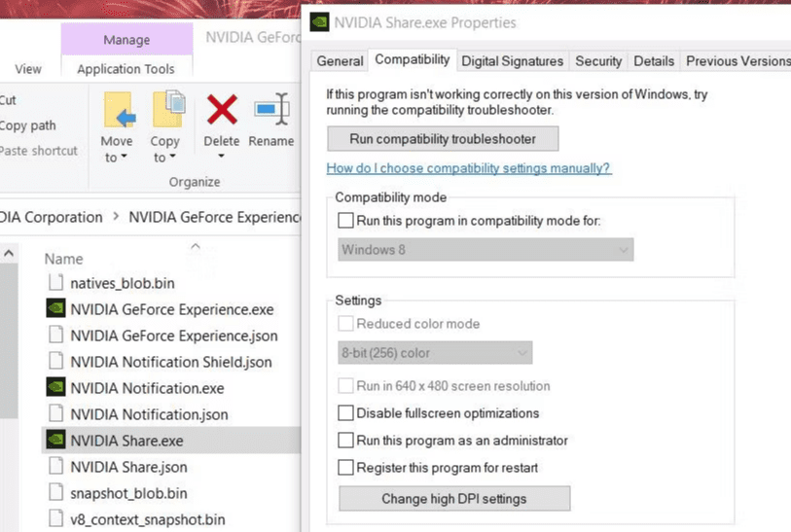Image resolution: width=791 pixels, height=532 pixels.
Task: Switch to the Digital Signatures tab
Action: point(512,61)
